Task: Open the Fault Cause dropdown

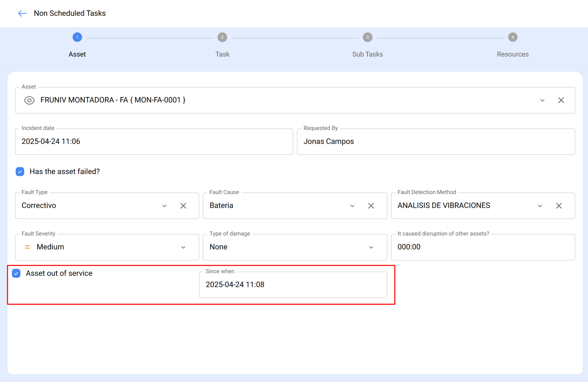Action: click(352, 205)
